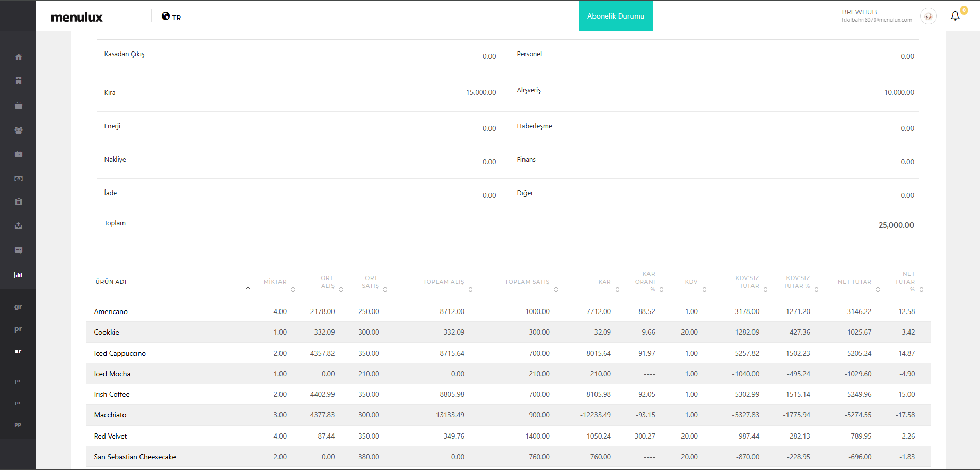Click the Abonelik Durumu button
The image size is (980, 470).
click(x=616, y=16)
